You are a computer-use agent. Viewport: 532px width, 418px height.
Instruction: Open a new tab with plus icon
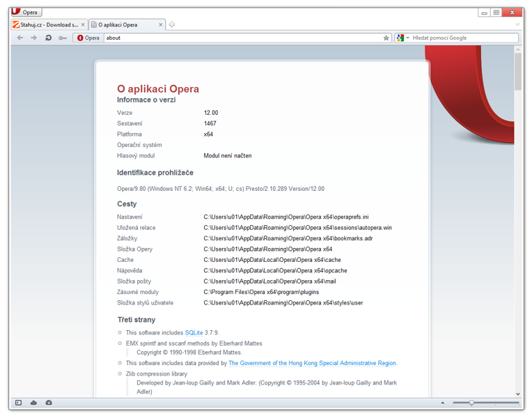(172, 24)
